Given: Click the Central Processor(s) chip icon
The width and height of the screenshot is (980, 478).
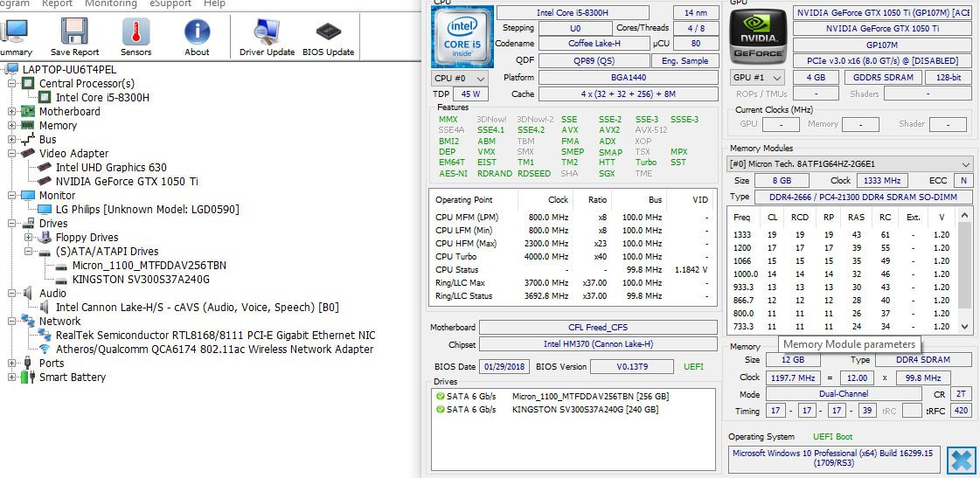Looking at the screenshot, I should [x=28, y=83].
